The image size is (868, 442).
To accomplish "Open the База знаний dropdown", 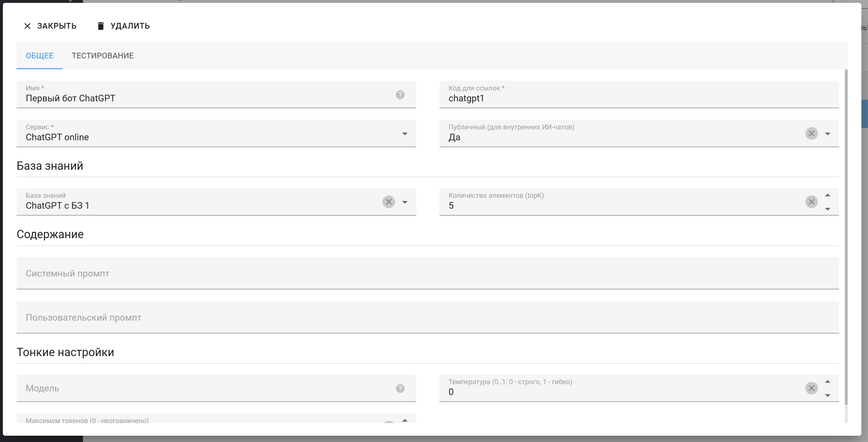I will coord(405,202).
